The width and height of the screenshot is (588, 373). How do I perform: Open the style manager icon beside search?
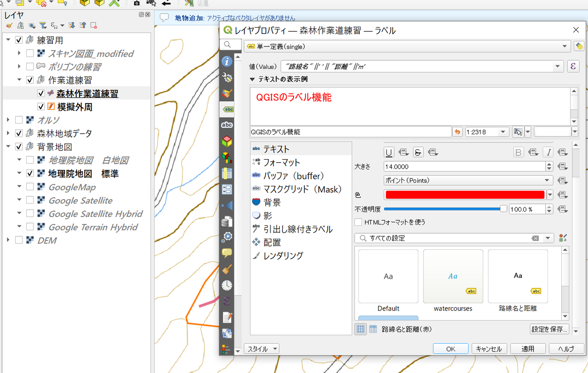(x=563, y=238)
